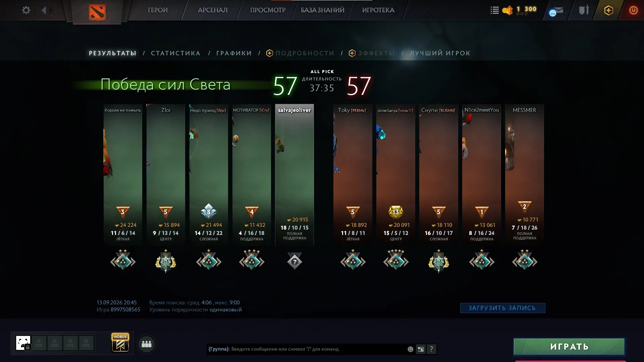The width and height of the screenshot is (644, 362).
Task: Open the list icon beside shards
Action: (x=494, y=10)
